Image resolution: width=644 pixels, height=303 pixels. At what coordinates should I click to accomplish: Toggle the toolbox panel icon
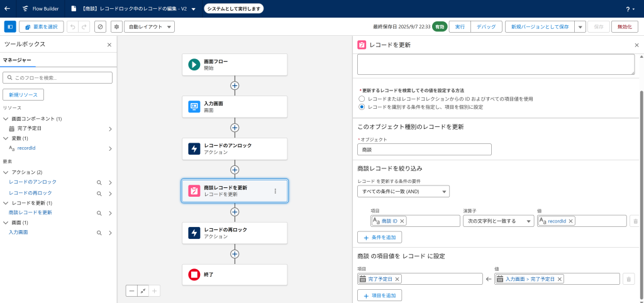pos(10,27)
